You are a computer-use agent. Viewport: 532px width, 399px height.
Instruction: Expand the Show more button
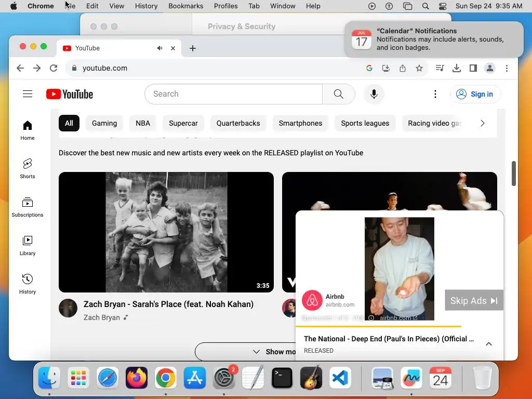[x=245, y=352]
